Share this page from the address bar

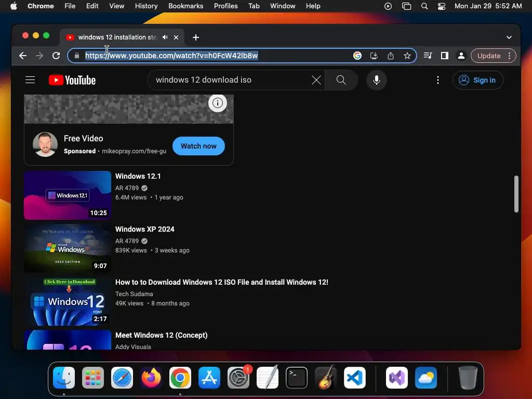click(391, 56)
